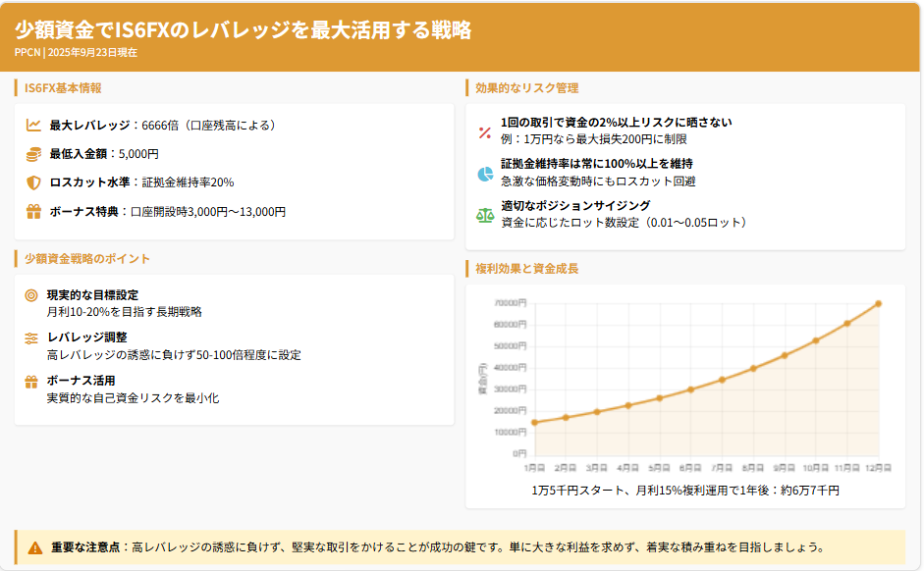Click the 12月目 data point on the growth chart
Viewport: 924px width, 571px height.
pyautogui.click(x=879, y=303)
